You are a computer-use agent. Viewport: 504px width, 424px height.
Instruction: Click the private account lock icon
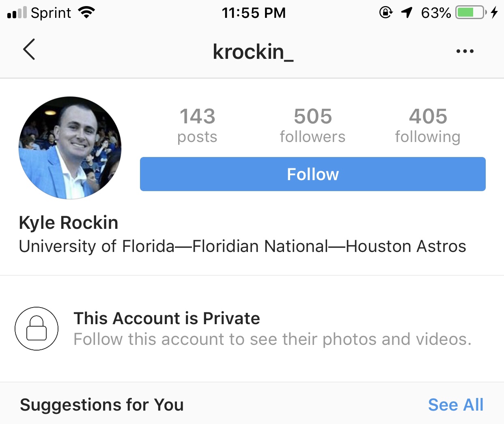[x=37, y=328]
